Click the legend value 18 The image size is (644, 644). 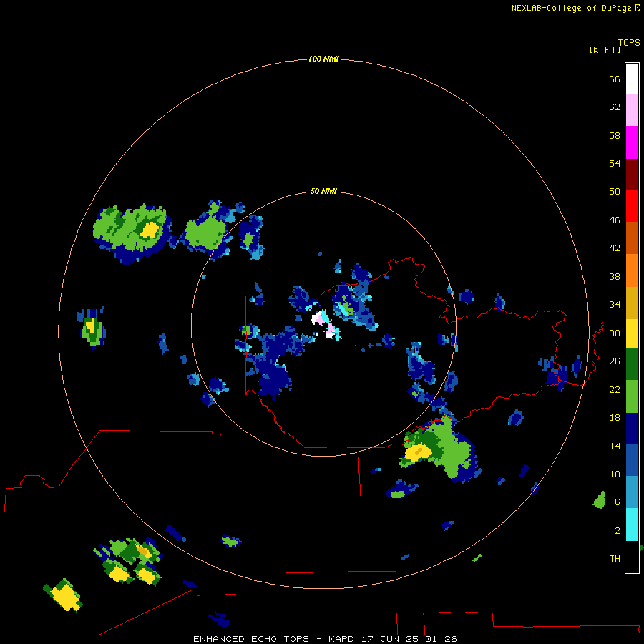pos(615,418)
